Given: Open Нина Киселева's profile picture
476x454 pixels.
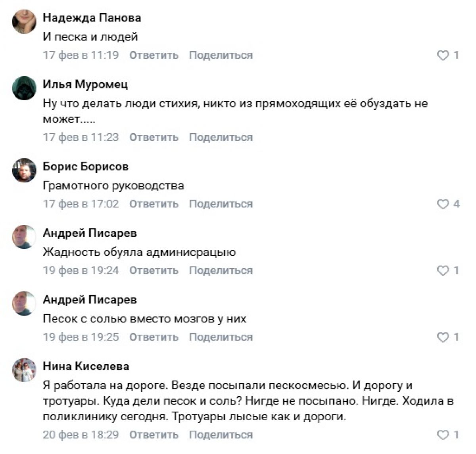Looking at the screenshot, I should [24, 370].
